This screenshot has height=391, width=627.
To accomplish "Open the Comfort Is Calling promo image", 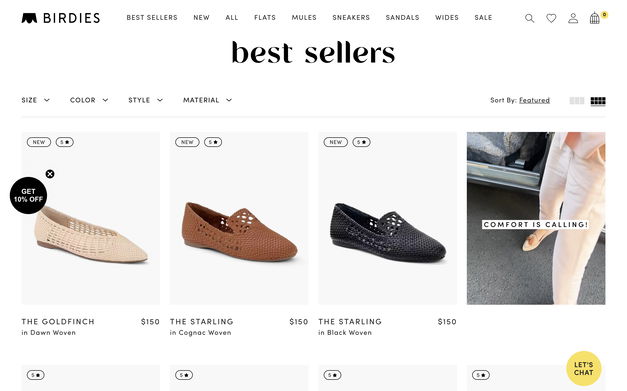I will (536, 218).
